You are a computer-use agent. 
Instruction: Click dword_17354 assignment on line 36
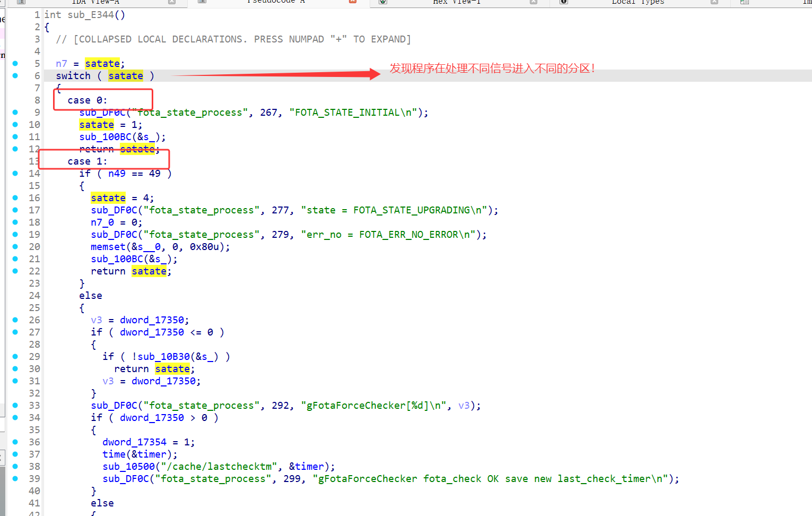click(134, 442)
